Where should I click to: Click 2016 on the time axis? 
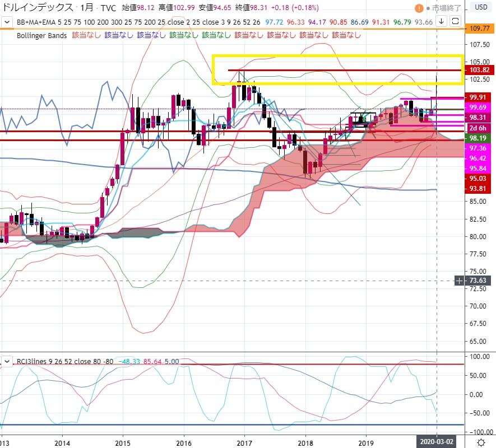click(184, 443)
